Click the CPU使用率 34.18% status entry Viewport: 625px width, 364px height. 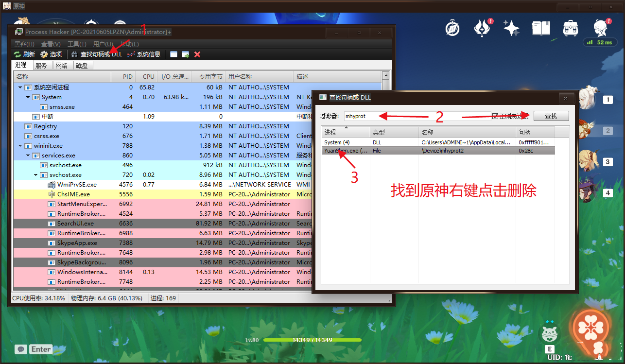click(38, 298)
